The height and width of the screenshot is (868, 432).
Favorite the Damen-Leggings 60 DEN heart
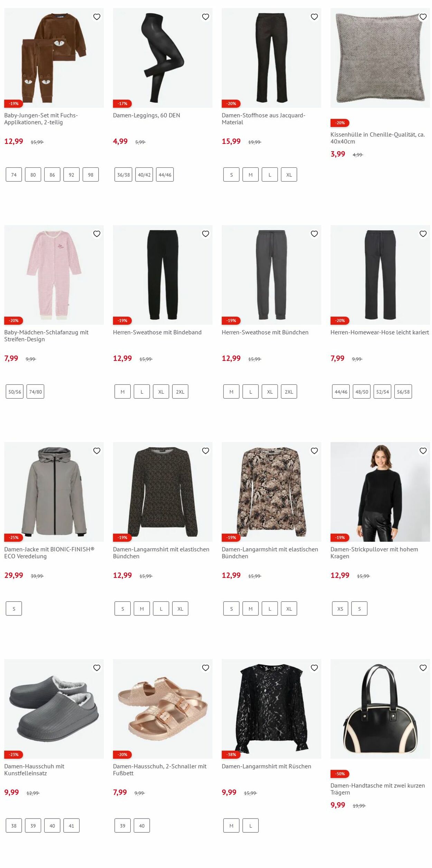[206, 17]
